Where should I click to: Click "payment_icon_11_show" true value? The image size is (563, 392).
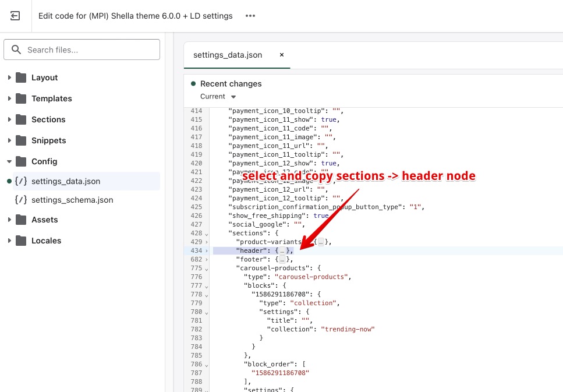click(x=328, y=119)
